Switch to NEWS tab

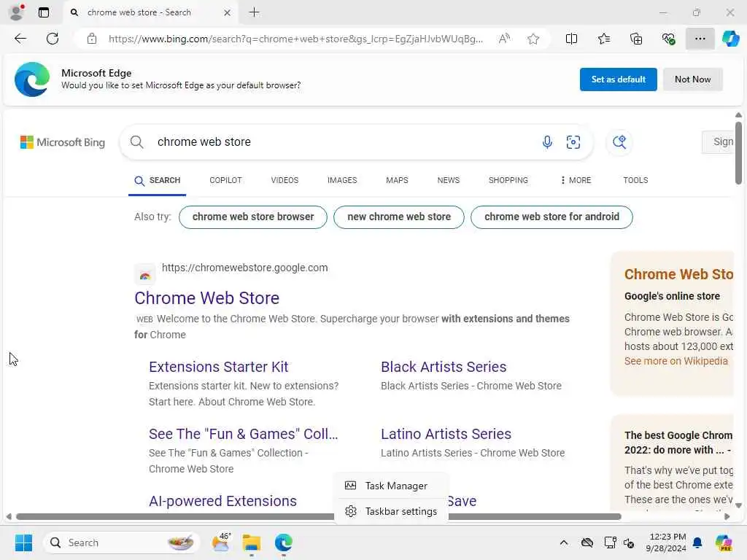tap(449, 181)
